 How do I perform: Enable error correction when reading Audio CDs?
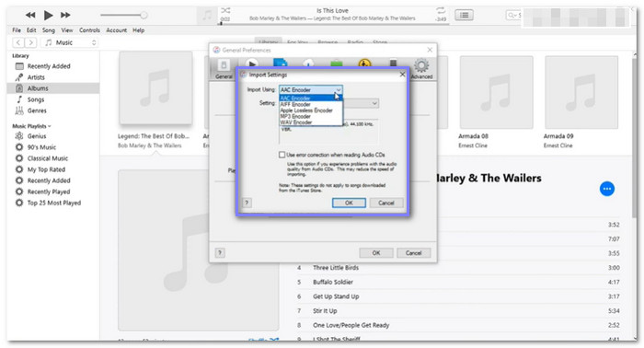point(282,155)
